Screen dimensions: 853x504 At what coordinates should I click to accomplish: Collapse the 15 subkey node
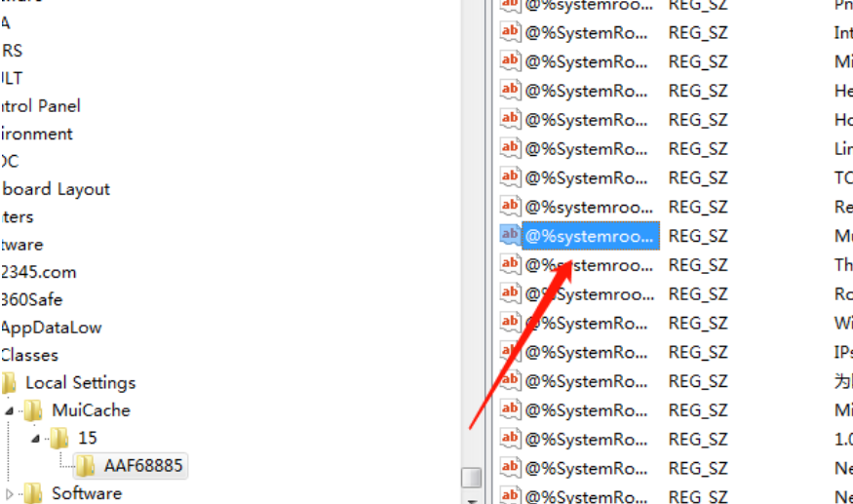35,438
